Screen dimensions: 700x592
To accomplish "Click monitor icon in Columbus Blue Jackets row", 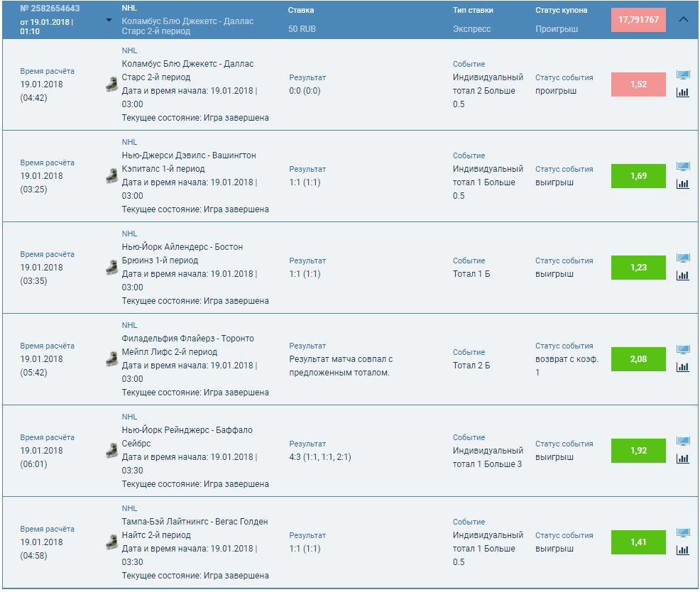I will tap(682, 76).
